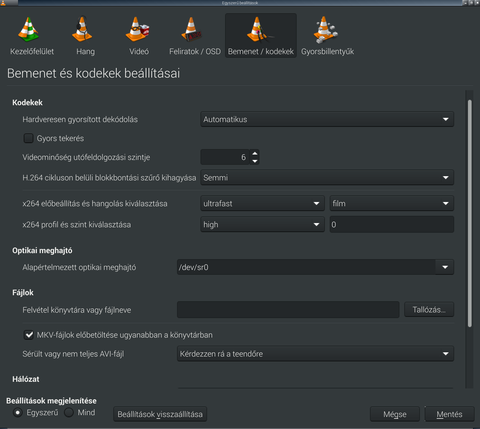Image resolution: width=480 pixels, height=429 pixels.
Task: Uncheck MKV-fájlok előbetöltése checkbox
Action: (x=29, y=335)
